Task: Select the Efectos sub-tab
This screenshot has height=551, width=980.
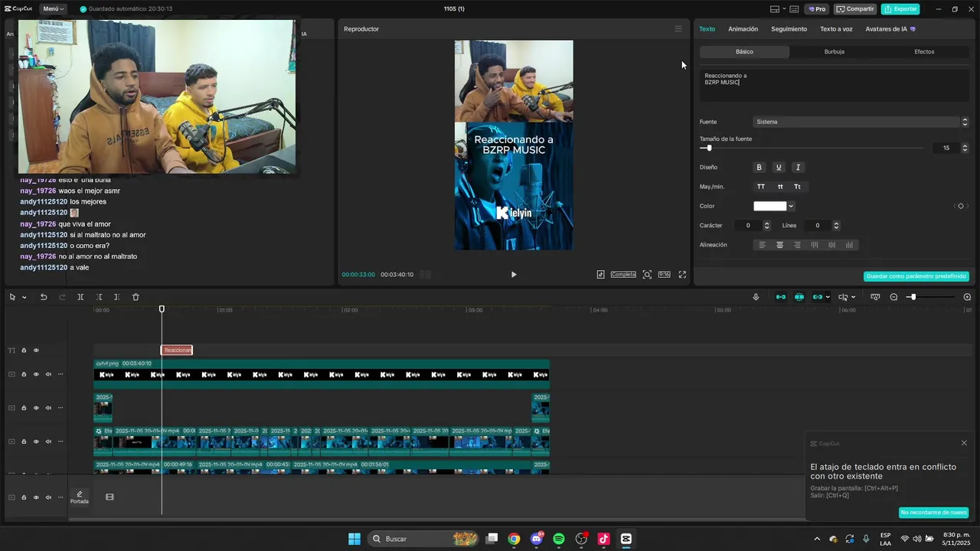Action: (924, 52)
